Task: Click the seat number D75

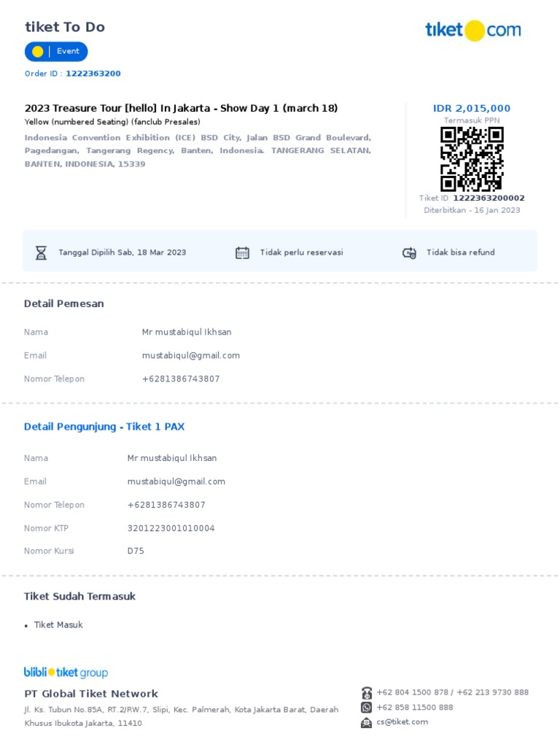Action: click(x=136, y=551)
